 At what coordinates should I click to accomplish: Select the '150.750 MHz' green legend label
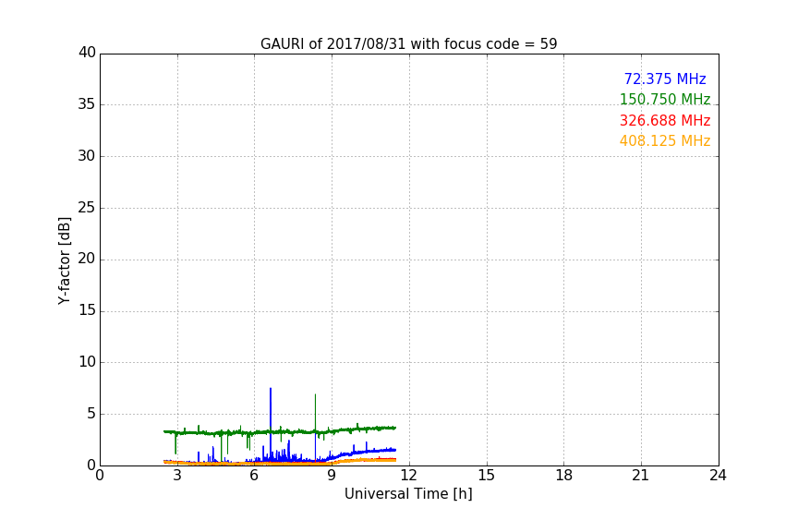(665, 99)
